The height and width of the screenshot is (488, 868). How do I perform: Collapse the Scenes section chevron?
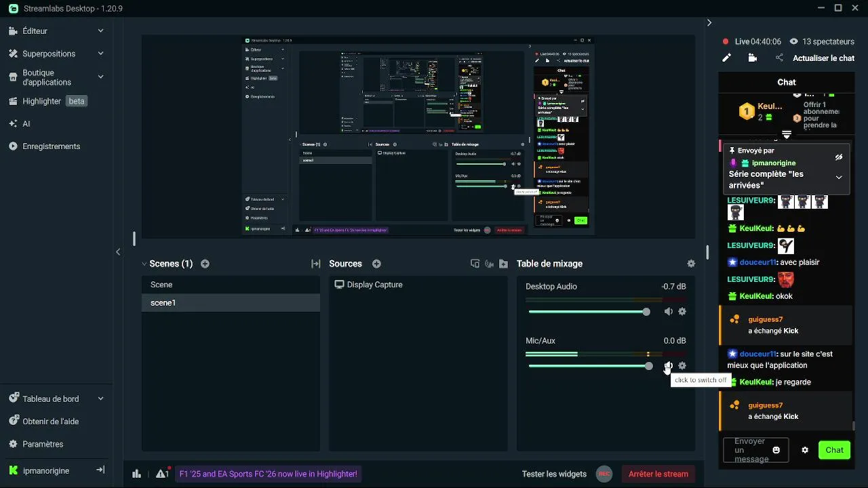(144, 264)
